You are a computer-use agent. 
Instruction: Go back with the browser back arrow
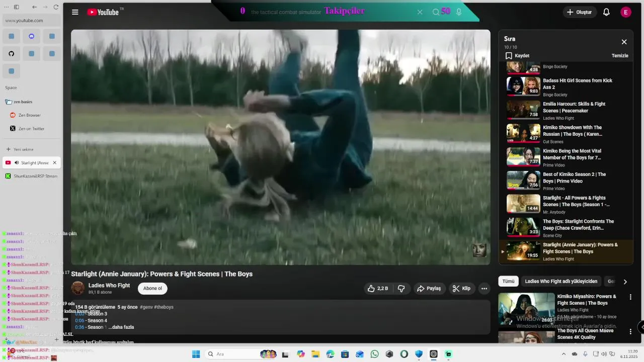click(x=34, y=7)
